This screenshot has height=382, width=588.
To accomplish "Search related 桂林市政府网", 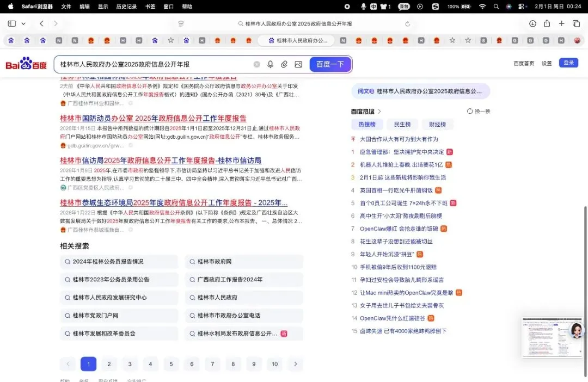I will click(x=244, y=262).
